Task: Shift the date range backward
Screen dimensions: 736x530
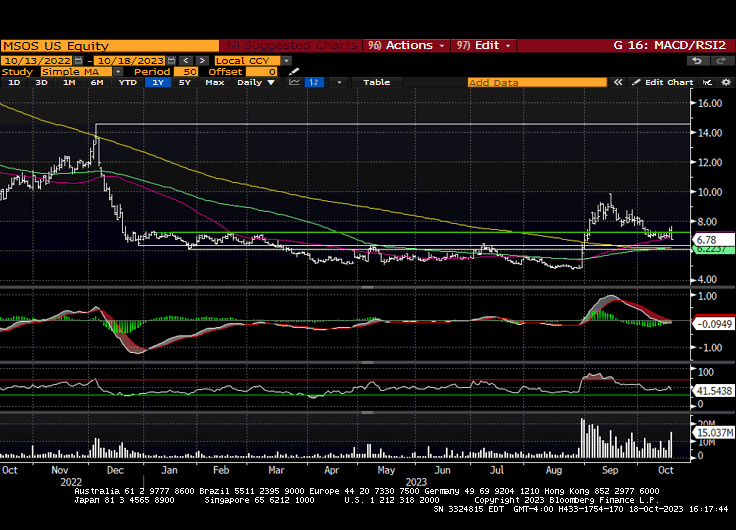Action: tap(186, 61)
